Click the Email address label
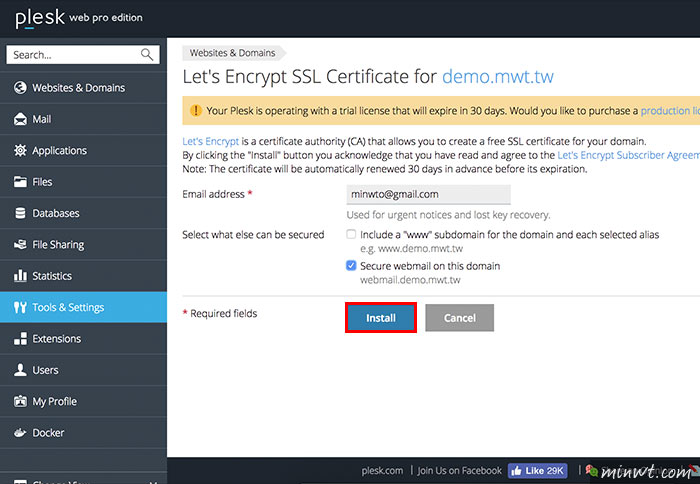 [x=213, y=194]
